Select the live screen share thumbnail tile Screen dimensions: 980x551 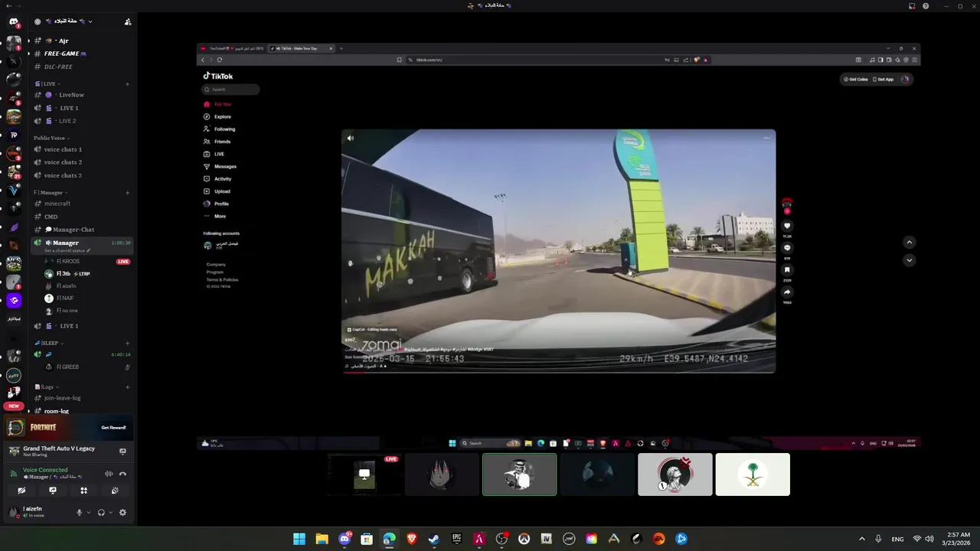364,474
